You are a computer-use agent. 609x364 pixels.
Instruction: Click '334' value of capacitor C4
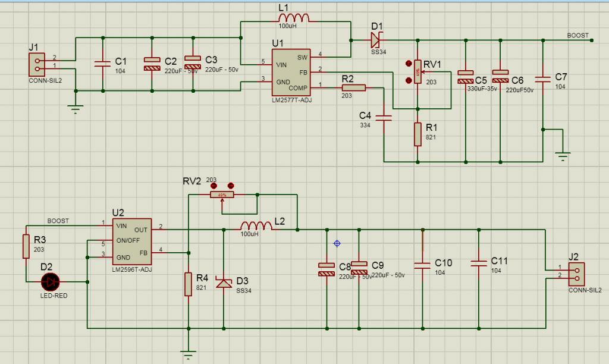click(365, 125)
